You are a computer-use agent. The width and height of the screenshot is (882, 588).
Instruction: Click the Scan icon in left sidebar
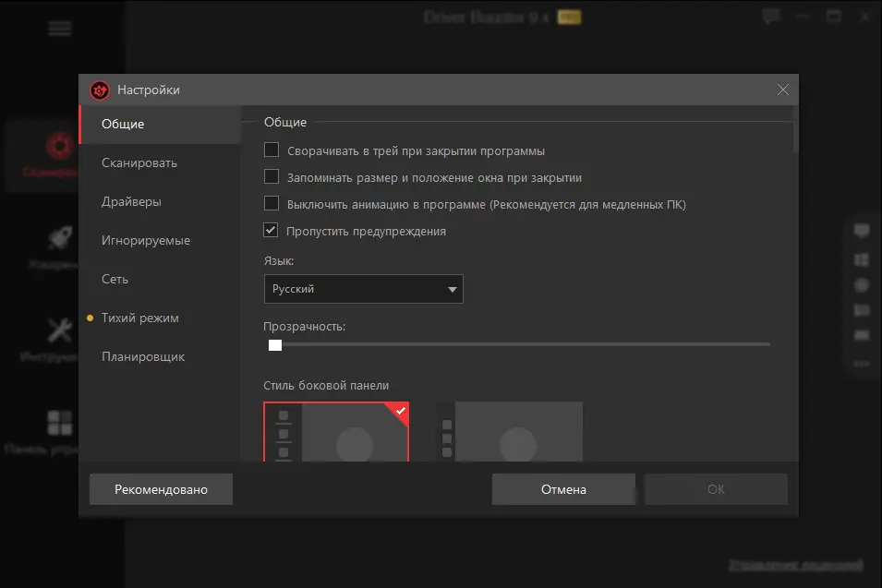click(x=58, y=146)
